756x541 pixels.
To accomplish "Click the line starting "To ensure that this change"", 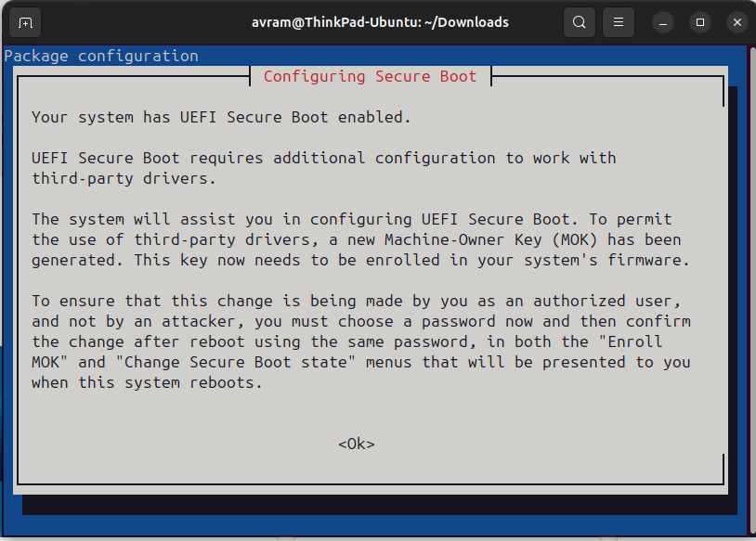I will pos(357,301).
